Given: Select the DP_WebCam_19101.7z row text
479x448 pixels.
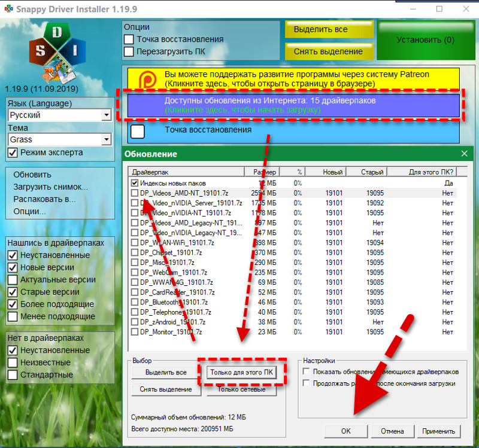Looking at the screenshot, I should (173, 272).
